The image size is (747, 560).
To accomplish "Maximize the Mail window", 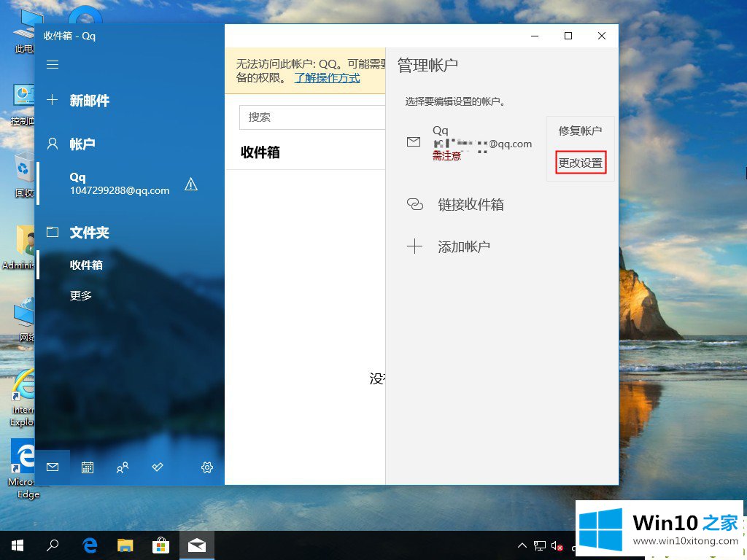I will click(568, 36).
